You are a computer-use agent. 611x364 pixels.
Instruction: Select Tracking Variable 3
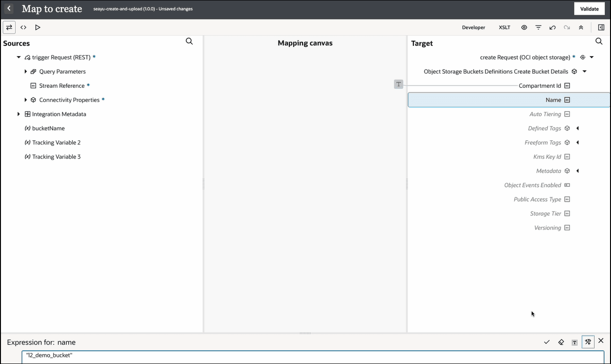[56, 157]
